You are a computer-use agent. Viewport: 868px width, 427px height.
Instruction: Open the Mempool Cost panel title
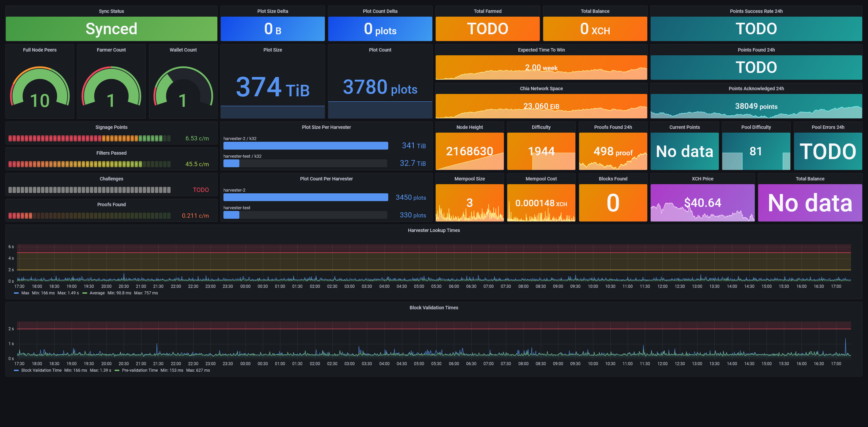541,179
